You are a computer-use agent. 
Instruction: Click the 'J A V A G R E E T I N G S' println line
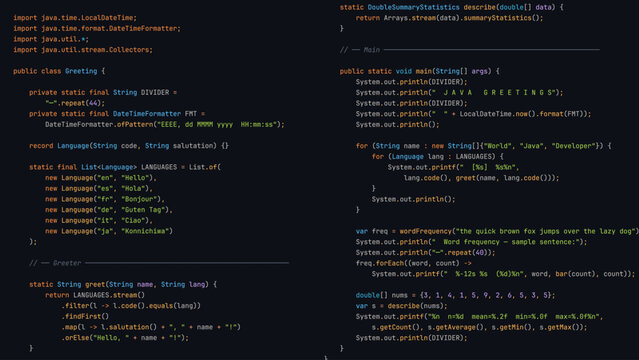tap(459, 93)
